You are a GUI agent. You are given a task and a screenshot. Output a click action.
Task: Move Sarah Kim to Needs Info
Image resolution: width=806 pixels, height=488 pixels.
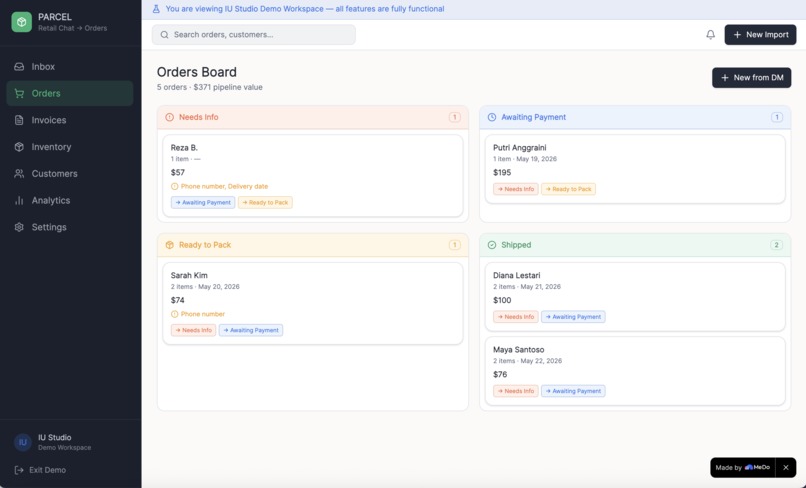(193, 330)
